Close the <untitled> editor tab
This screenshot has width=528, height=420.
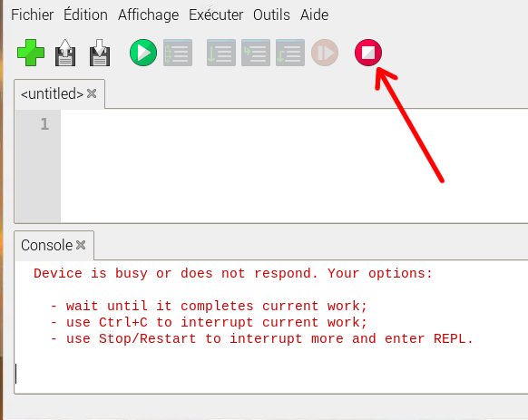tap(92, 93)
